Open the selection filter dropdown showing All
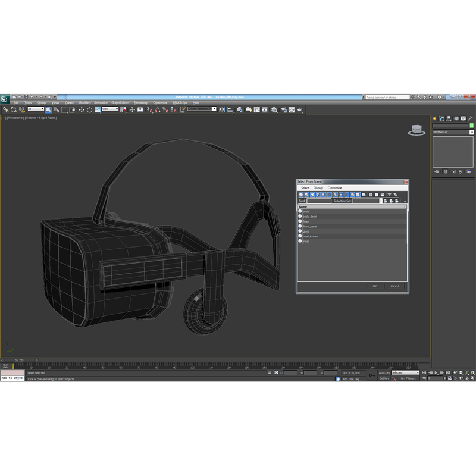Image resolution: width=476 pixels, height=476 pixels. pos(40,110)
